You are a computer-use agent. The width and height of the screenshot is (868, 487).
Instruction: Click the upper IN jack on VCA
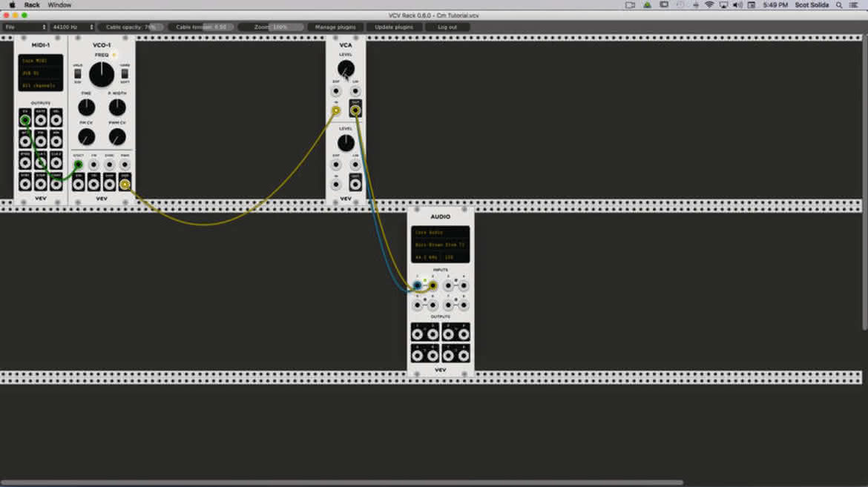[x=336, y=110]
